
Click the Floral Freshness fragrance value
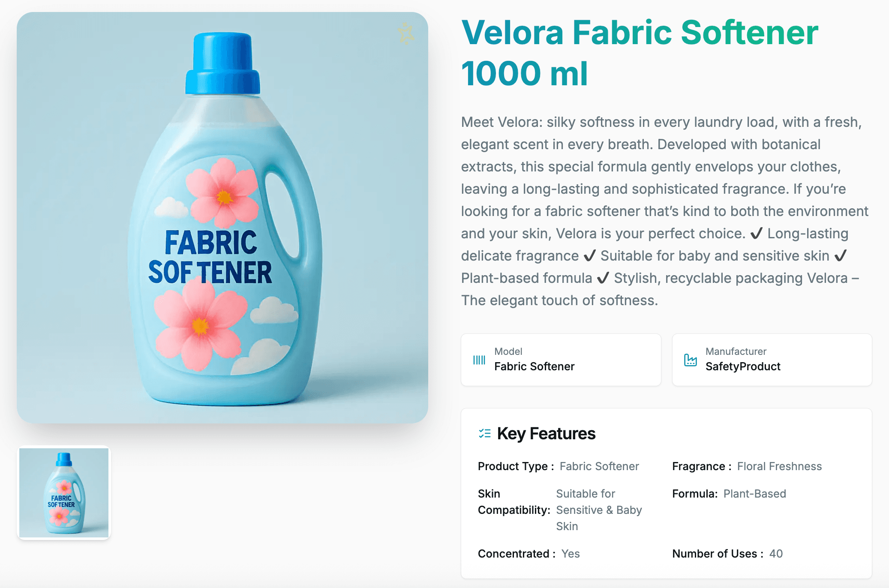point(779,466)
